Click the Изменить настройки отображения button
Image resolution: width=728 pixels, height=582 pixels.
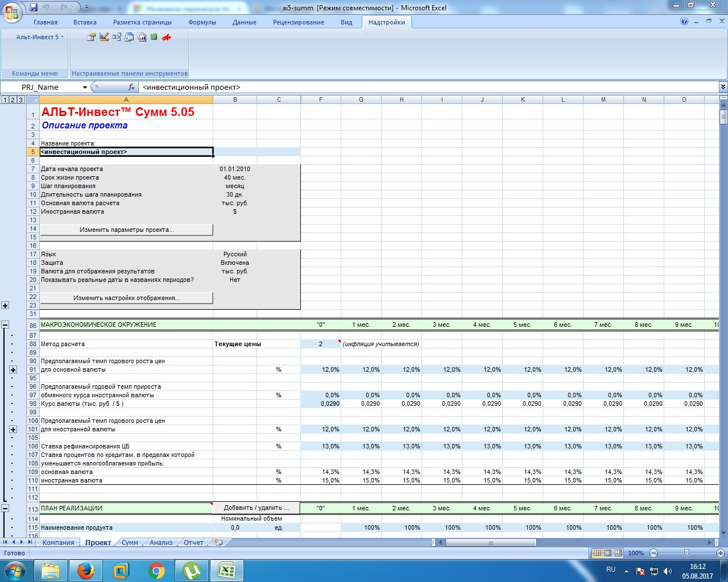click(126, 298)
